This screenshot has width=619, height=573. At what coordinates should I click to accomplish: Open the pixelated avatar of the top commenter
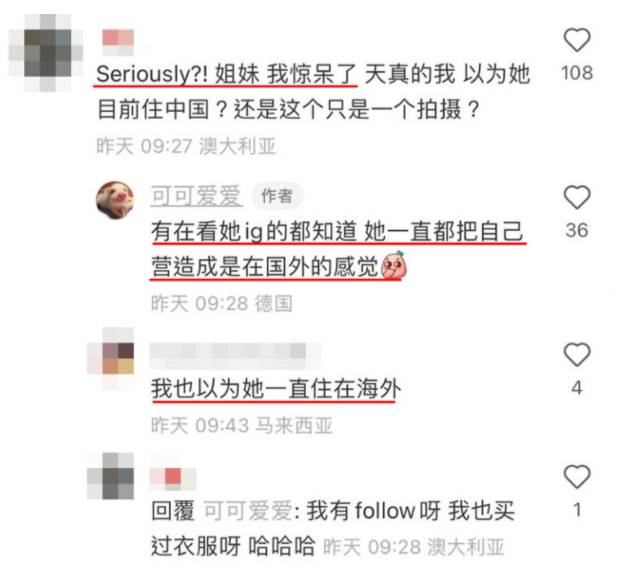47,53
